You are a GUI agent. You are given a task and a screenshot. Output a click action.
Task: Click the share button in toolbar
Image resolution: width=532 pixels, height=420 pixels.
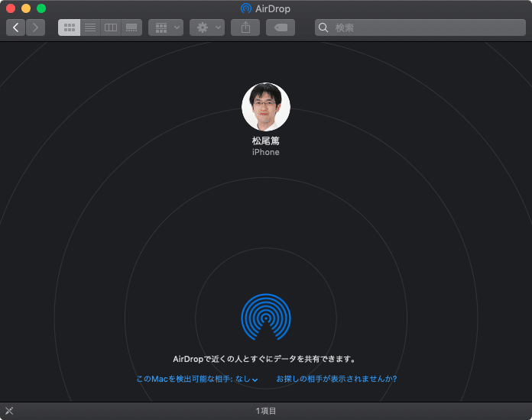click(245, 27)
